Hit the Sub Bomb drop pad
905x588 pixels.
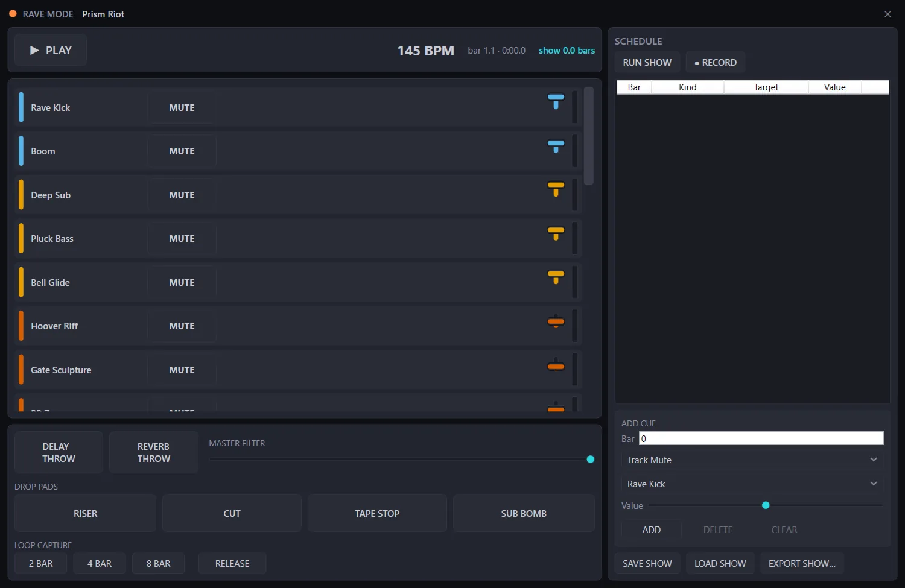[524, 513]
